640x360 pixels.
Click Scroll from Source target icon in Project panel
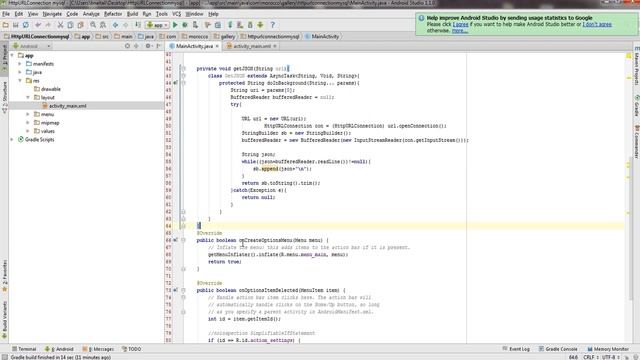[127, 46]
